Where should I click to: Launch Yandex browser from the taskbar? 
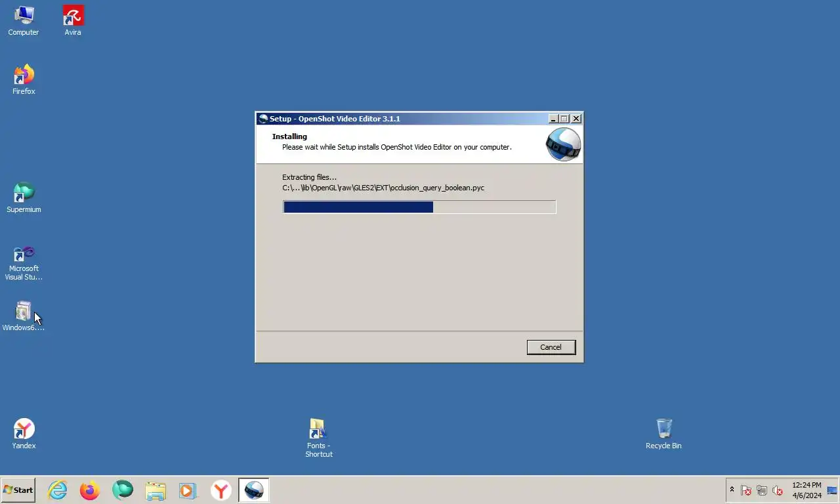tap(221, 490)
